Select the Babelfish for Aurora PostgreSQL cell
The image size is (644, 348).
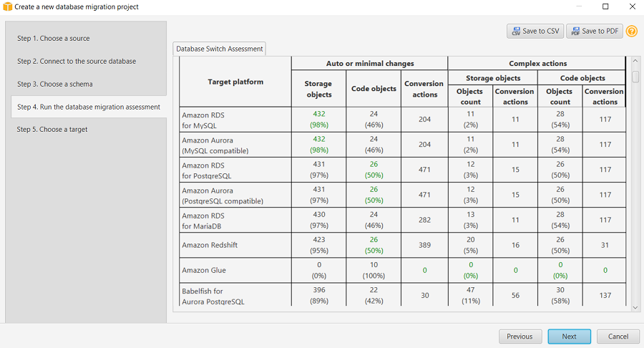213,296
